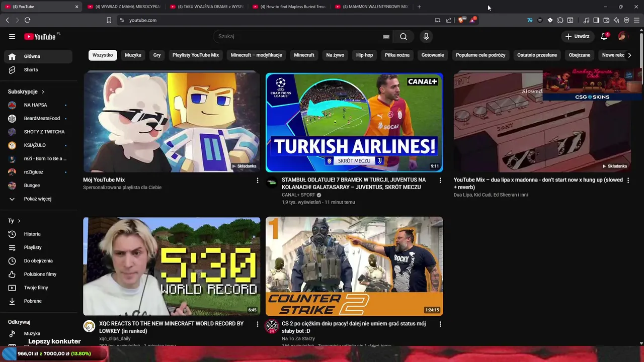Expand the Subskrypcje section arrow
This screenshot has width=644, height=362.
pos(43,92)
